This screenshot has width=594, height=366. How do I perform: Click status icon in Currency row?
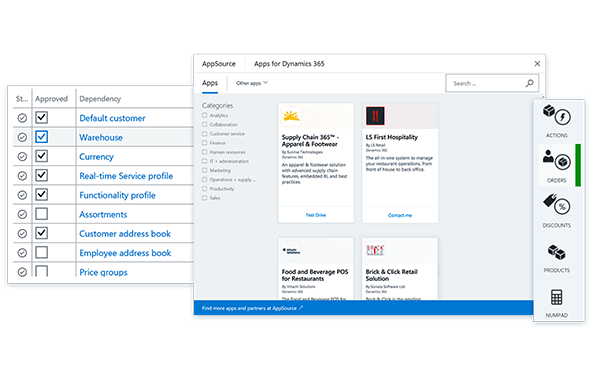click(22, 156)
